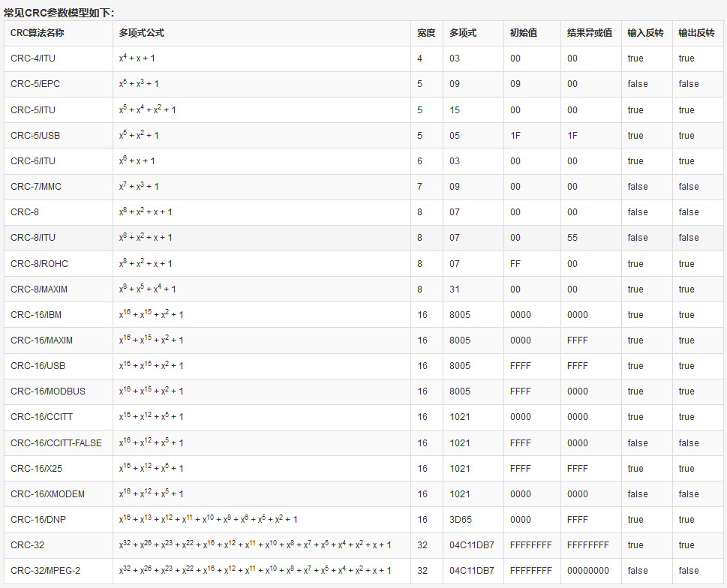Click the 55 XOR value in CRC-8/ITU row

click(x=572, y=238)
